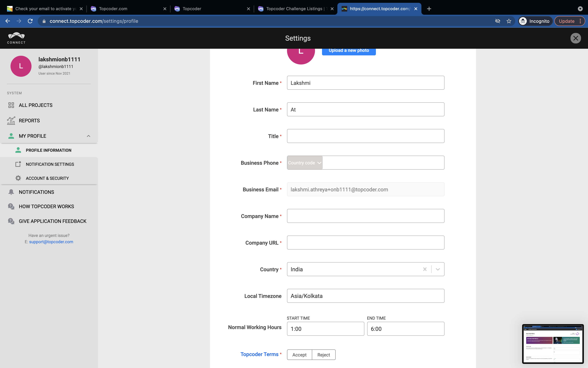The height and width of the screenshot is (368, 588).
Task: Select Profile Information menu item
Action: (x=49, y=150)
